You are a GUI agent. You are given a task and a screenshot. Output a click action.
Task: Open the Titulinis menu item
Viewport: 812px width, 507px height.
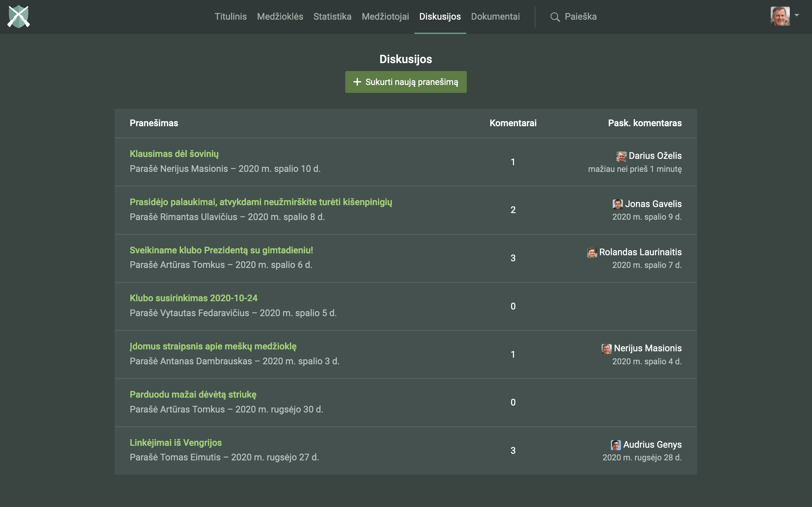click(x=230, y=16)
